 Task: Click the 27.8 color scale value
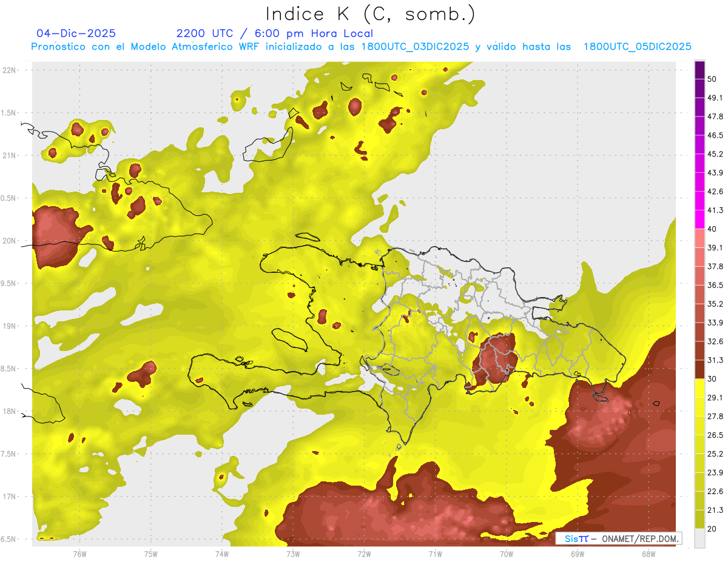[715, 416]
